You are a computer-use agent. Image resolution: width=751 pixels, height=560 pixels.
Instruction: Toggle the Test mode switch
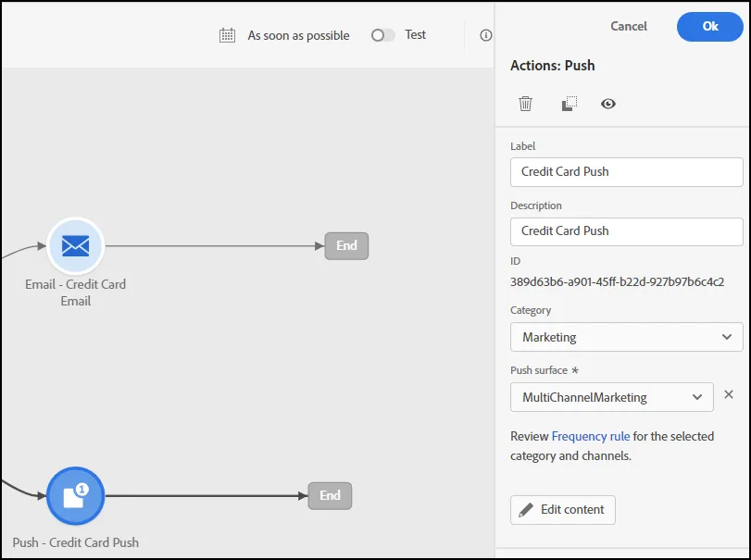coord(382,35)
